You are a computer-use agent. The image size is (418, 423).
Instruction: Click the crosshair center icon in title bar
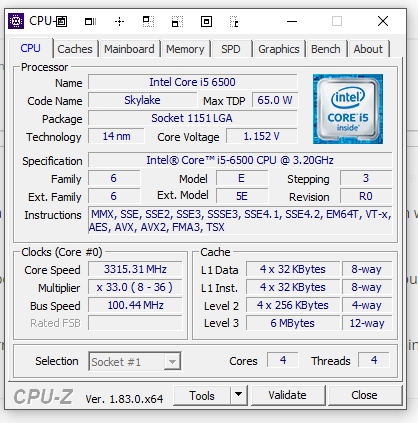(119, 22)
